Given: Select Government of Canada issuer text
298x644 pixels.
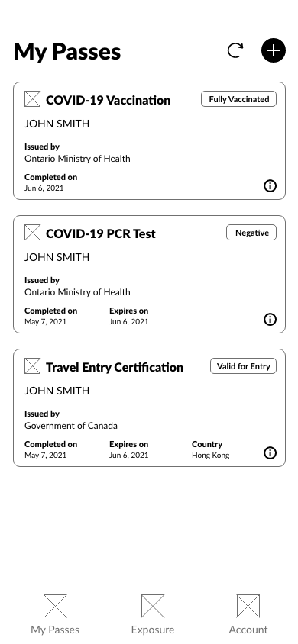Looking at the screenshot, I should click(71, 426).
